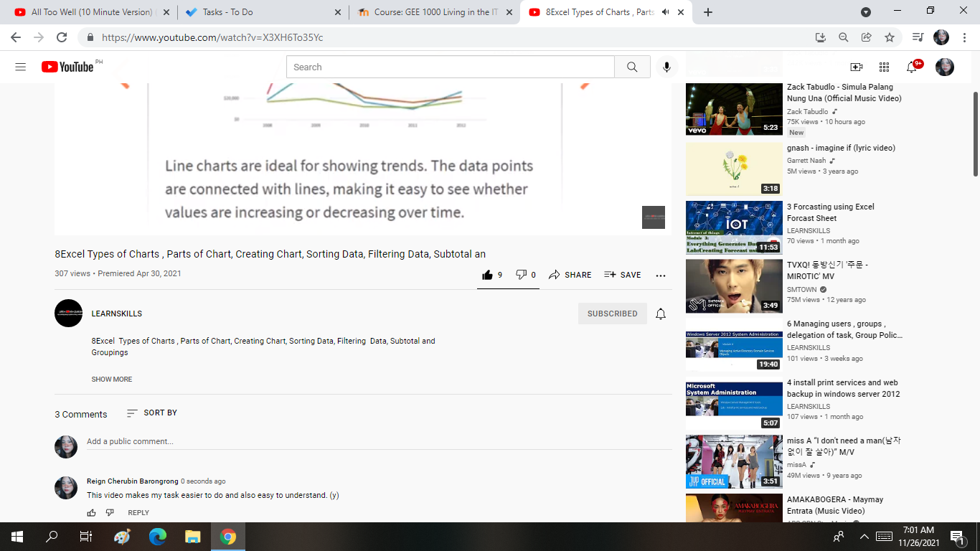Screen dimensions: 980x551
Task: Open a new browser tab
Action: click(x=708, y=12)
